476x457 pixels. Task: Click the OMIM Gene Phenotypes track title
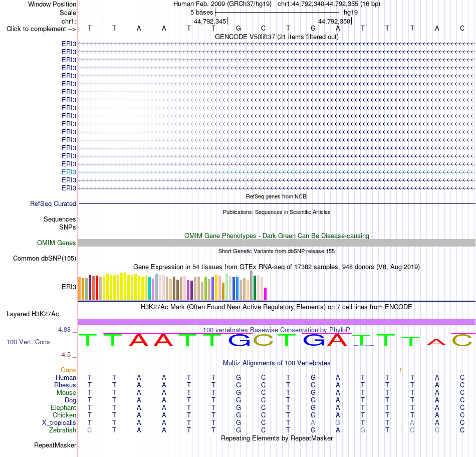tap(277, 236)
